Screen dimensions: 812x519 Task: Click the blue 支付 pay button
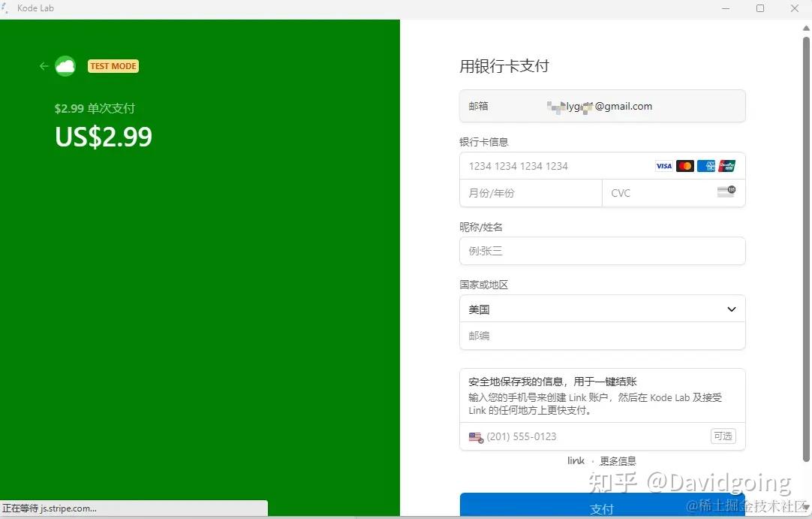coord(603,505)
